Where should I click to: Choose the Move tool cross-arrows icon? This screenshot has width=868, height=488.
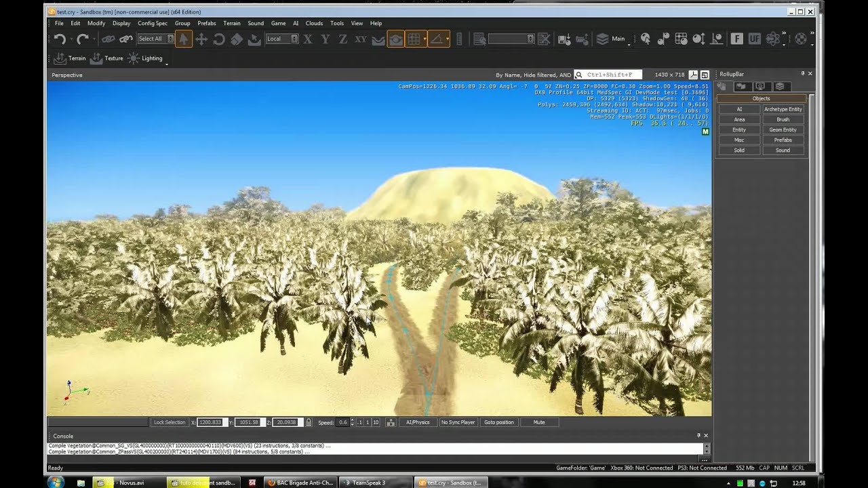click(201, 39)
